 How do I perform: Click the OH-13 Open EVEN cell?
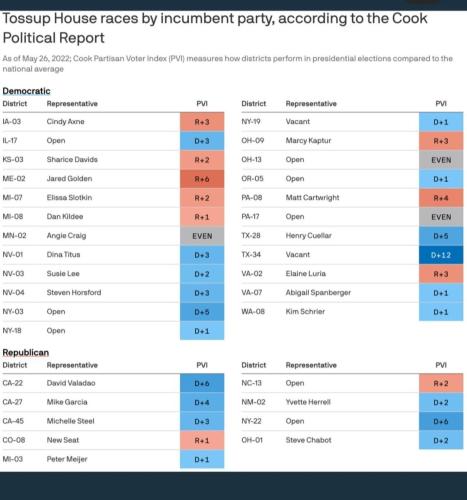coord(441,160)
